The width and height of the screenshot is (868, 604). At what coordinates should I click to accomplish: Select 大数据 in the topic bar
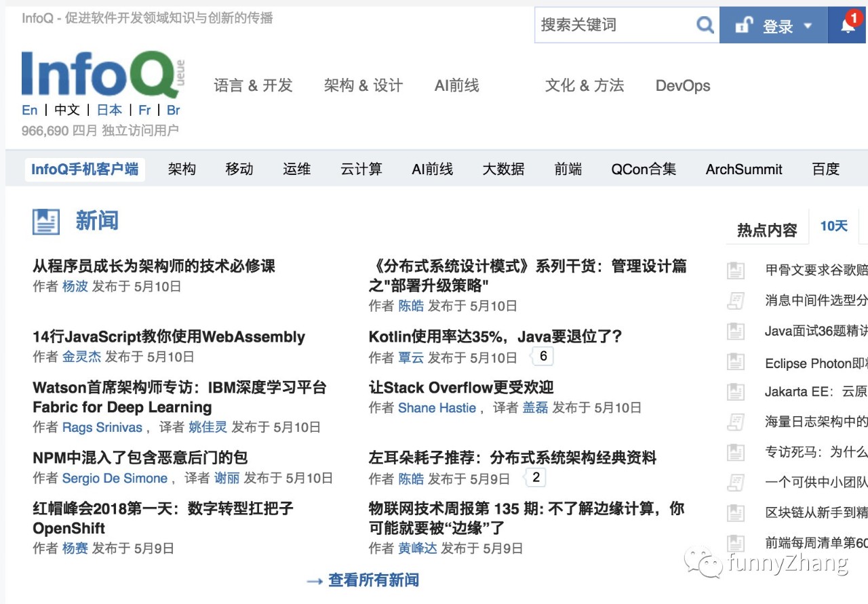503,169
